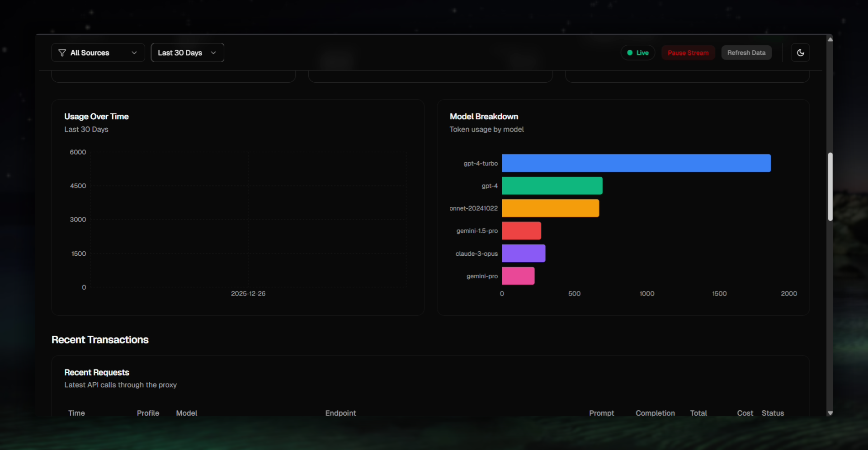This screenshot has width=868, height=450.
Task: Click the green gpt-4 bar
Action: click(x=552, y=186)
